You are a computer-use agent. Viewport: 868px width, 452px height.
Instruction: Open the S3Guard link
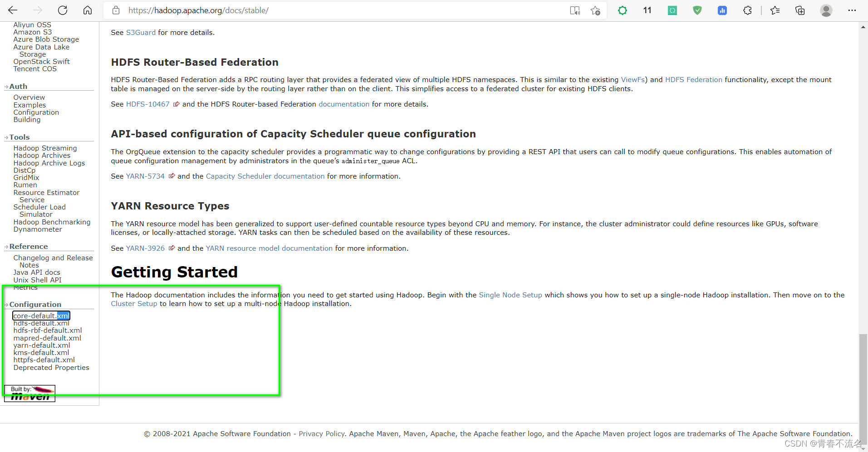141,33
